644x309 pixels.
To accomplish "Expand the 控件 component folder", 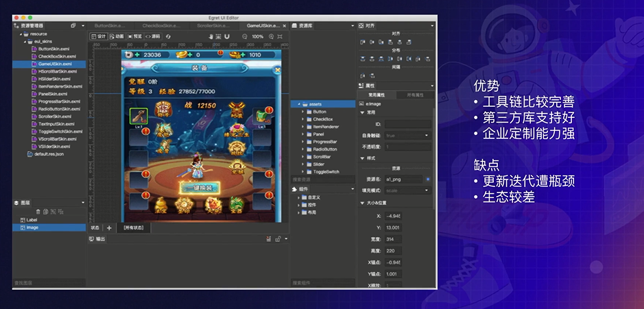I will (x=298, y=205).
